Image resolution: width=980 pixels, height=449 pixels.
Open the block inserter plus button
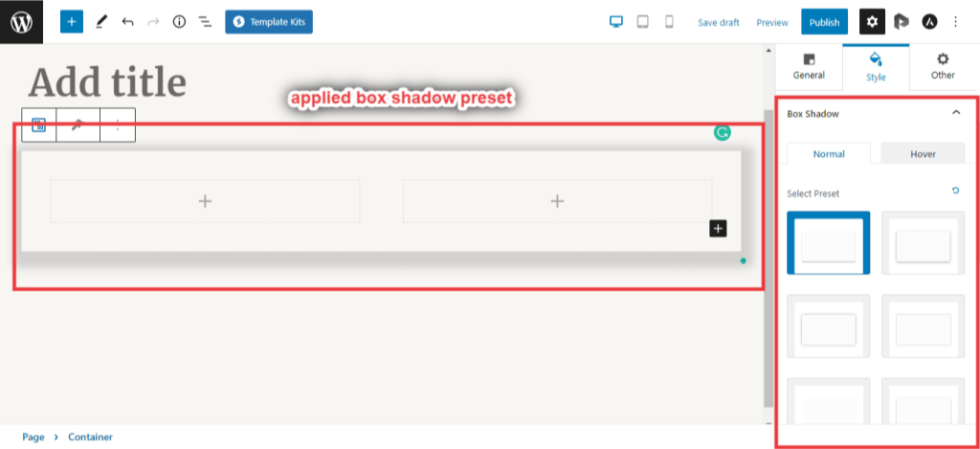click(72, 21)
